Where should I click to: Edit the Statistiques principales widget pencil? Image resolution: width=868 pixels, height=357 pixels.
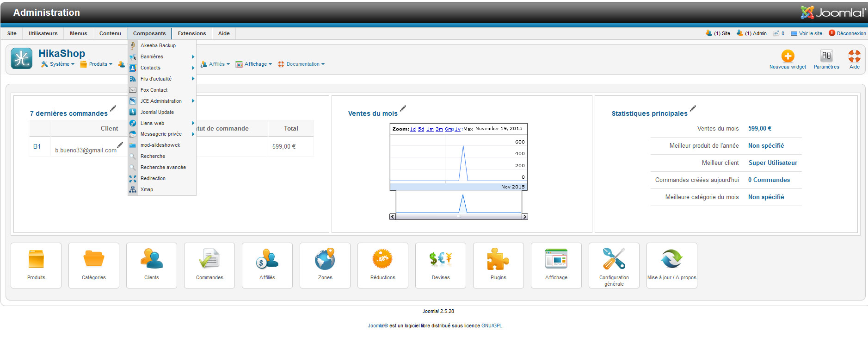(x=693, y=109)
